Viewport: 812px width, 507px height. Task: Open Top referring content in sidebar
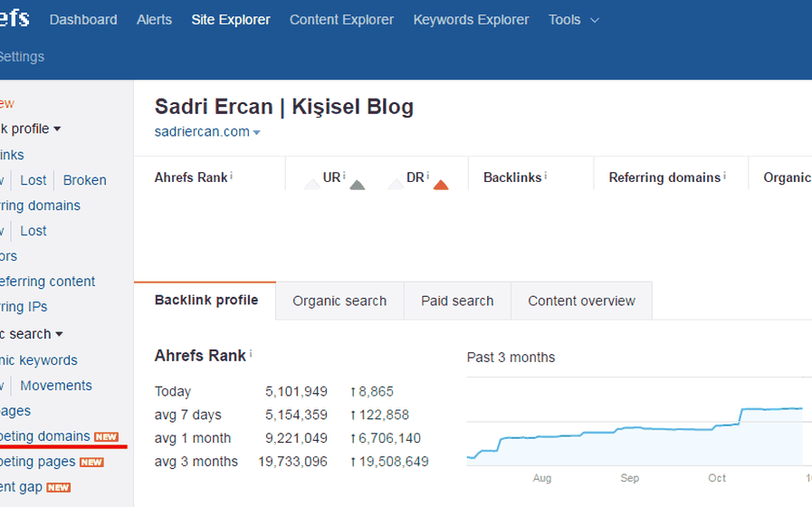pyautogui.click(x=47, y=282)
